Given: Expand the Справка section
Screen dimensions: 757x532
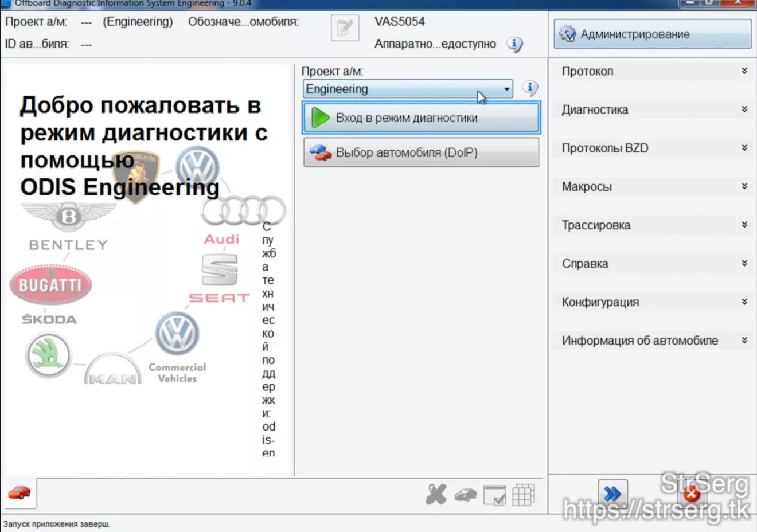Looking at the screenshot, I should [x=652, y=263].
